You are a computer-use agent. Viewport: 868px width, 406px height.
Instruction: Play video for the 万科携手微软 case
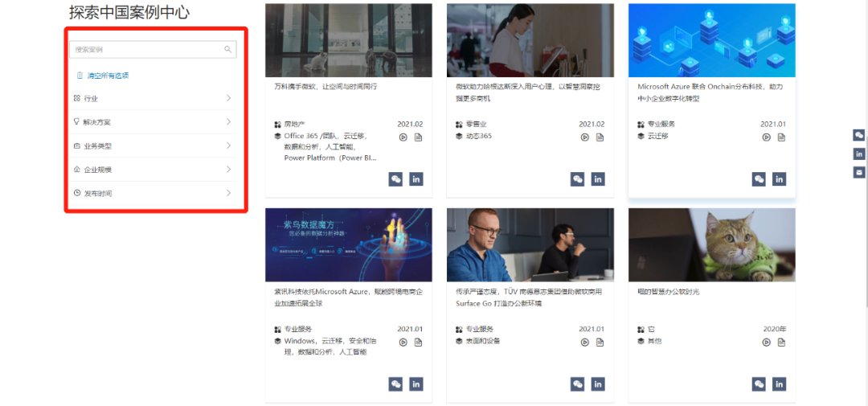[x=403, y=137]
